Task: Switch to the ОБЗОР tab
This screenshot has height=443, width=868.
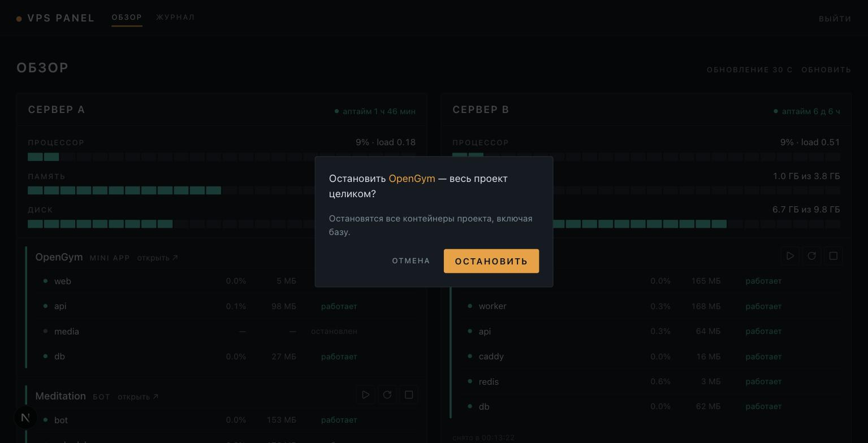Action: [x=127, y=18]
